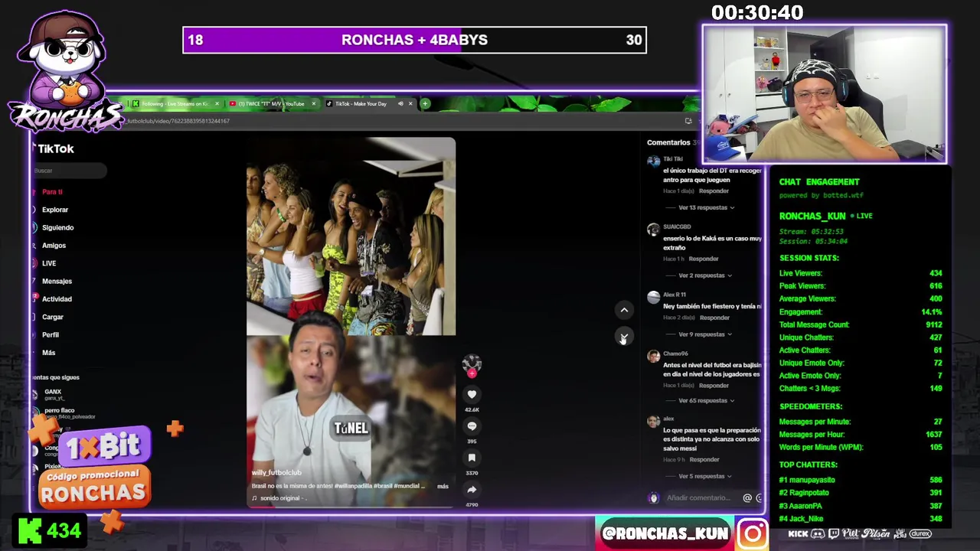Screen dimensions: 980x551
Task: Open Actividad in TikTok sidebar
Action: pyautogui.click(x=57, y=299)
